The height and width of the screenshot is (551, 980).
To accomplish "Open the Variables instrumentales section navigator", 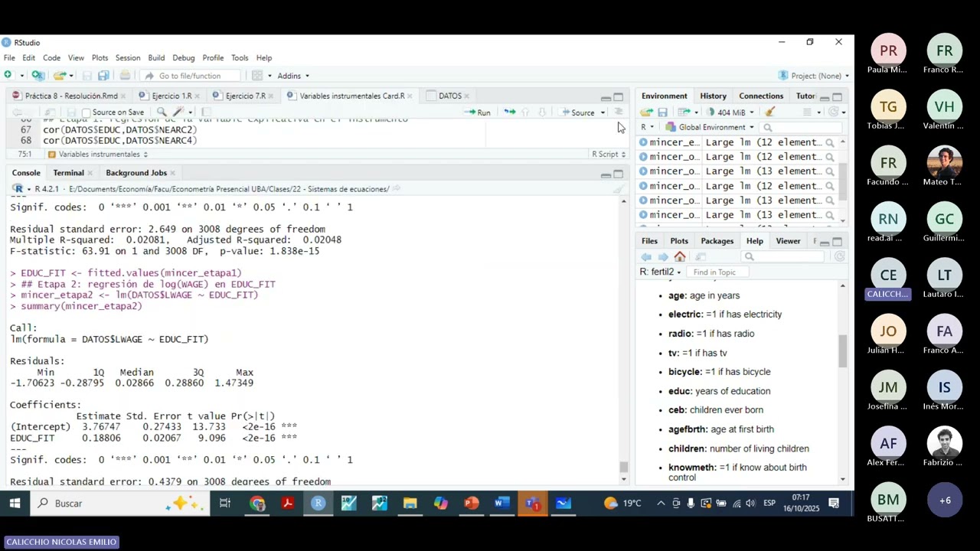I will (x=98, y=155).
